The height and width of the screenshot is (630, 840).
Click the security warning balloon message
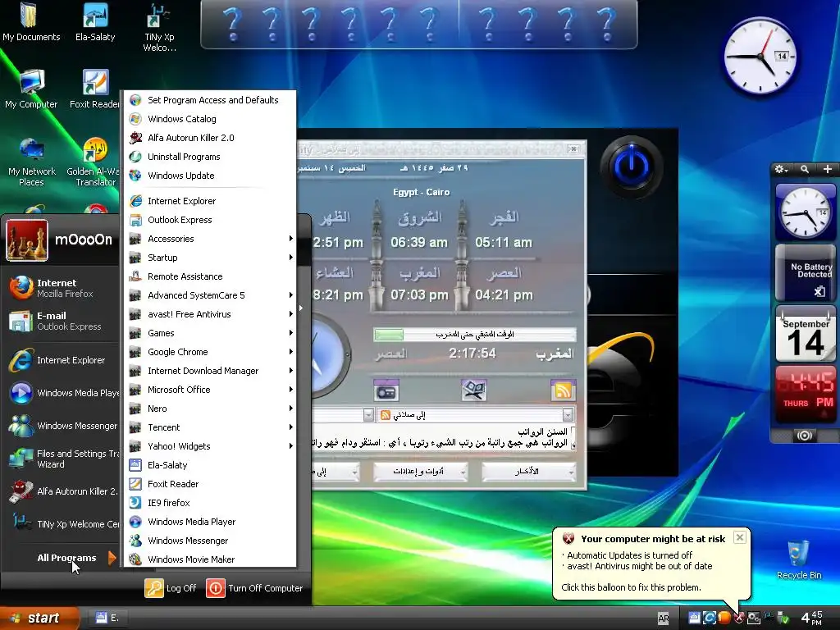[651, 563]
